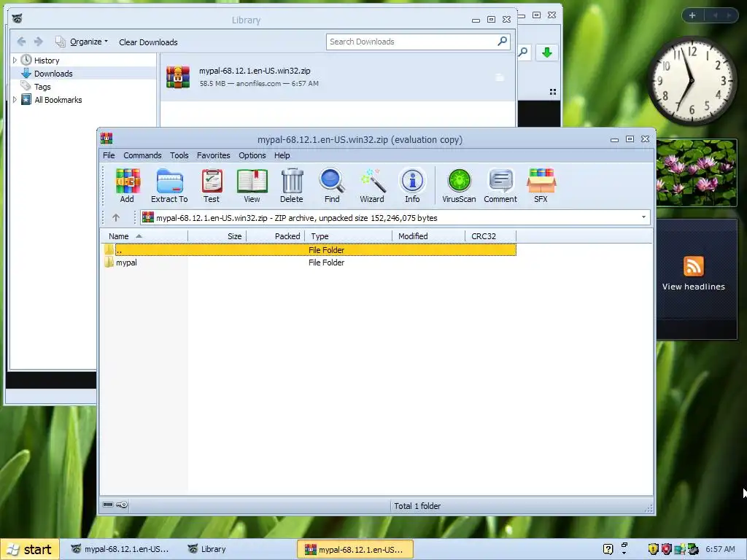Click the SFX toolbar icon
The width and height of the screenshot is (747, 560).
point(541,186)
